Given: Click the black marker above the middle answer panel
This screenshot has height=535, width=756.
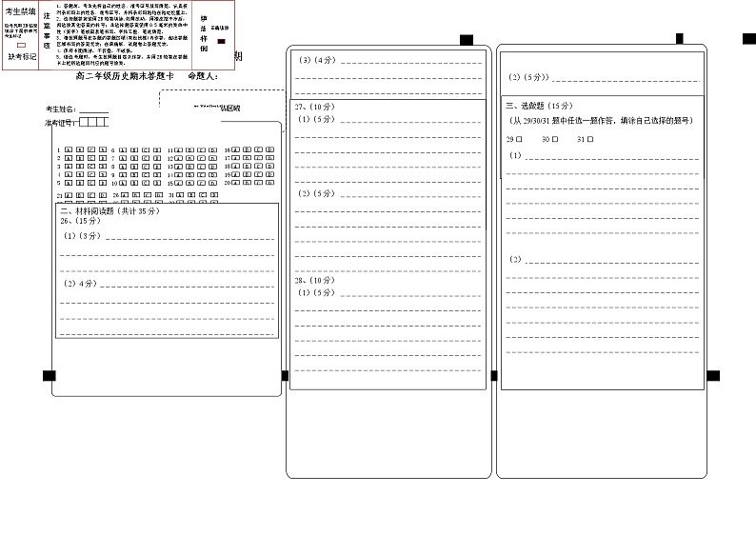Looking at the screenshot, I should [x=466, y=40].
